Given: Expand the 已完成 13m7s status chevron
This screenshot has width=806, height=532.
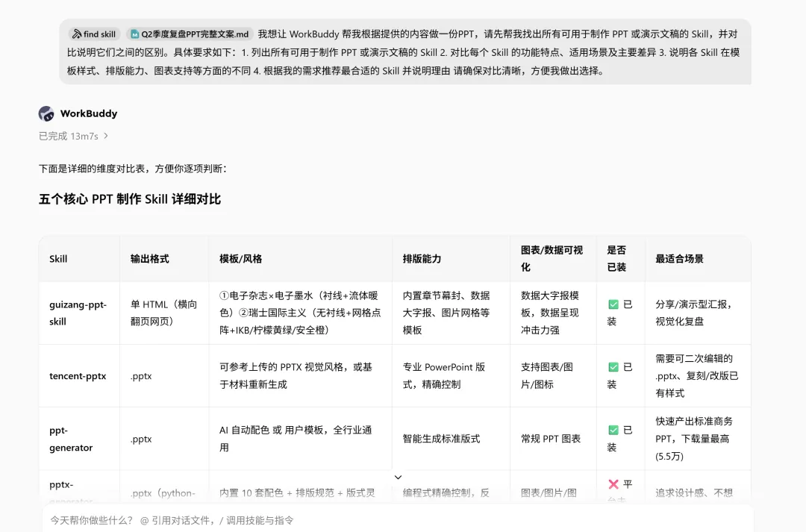Looking at the screenshot, I should pos(106,137).
